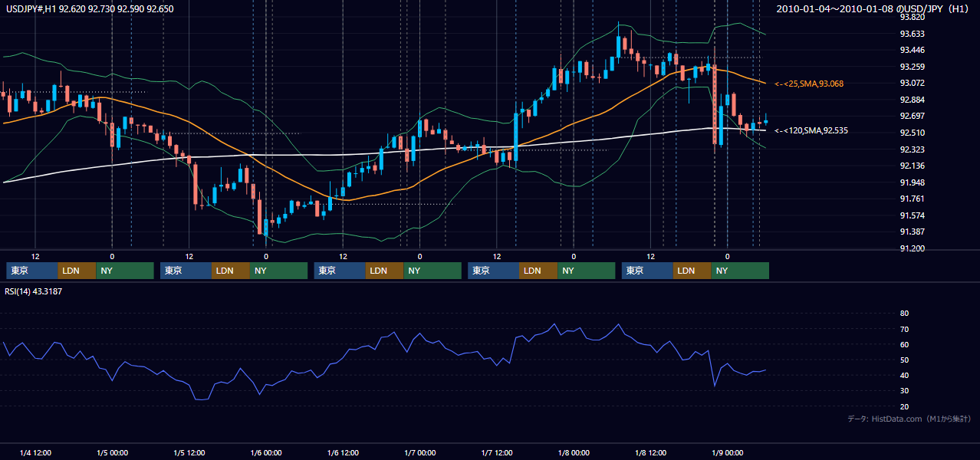This screenshot has height=460, width=980.
Task: Click the NY session box above 1/9 00:00
Action: (740, 271)
